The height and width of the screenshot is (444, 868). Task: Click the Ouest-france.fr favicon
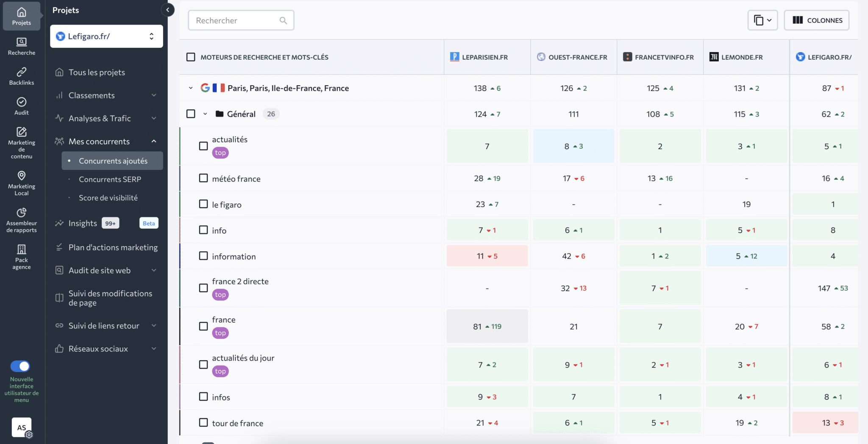[x=541, y=57]
